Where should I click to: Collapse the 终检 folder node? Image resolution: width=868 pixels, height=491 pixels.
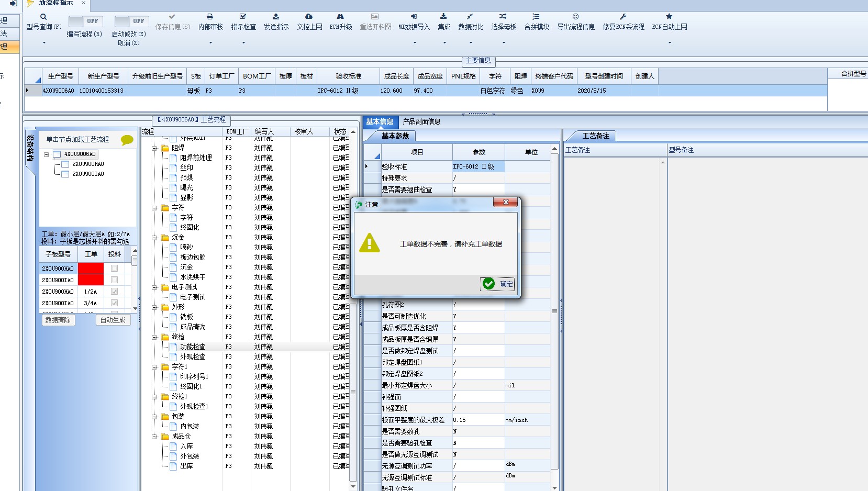pos(155,337)
